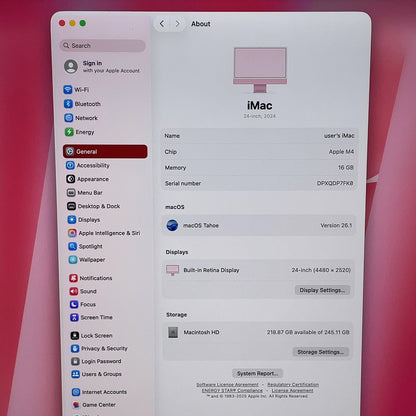416x416 pixels.
Task: Open the Spotlight settings icon
Action: pyautogui.click(x=72, y=246)
